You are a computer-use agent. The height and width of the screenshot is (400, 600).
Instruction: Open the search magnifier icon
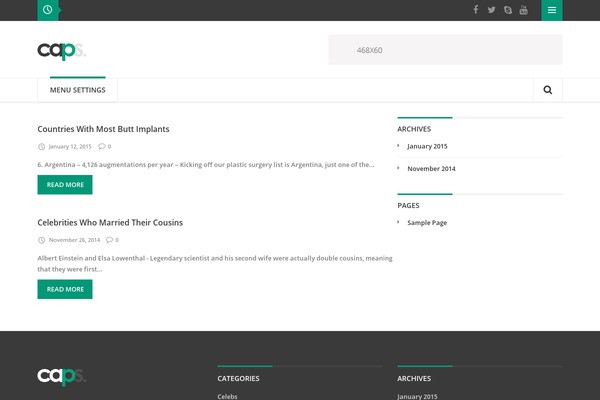click(548, 90)
